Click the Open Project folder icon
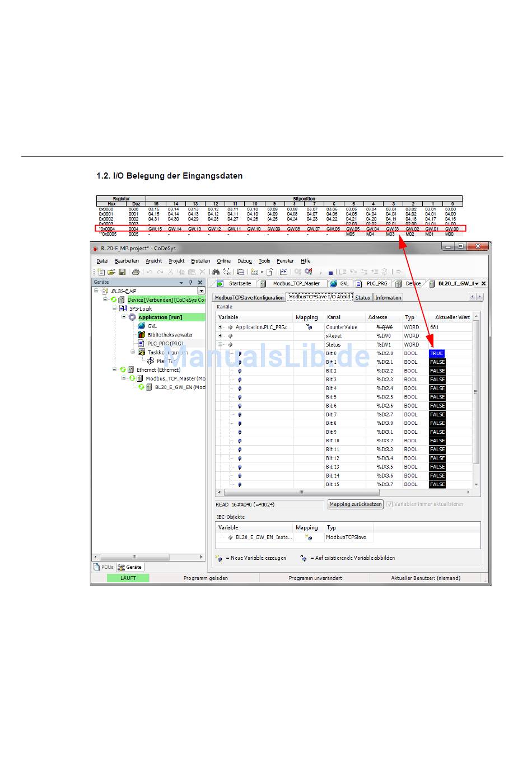Screen dimensions: 532x772 (x=111, y=272)
